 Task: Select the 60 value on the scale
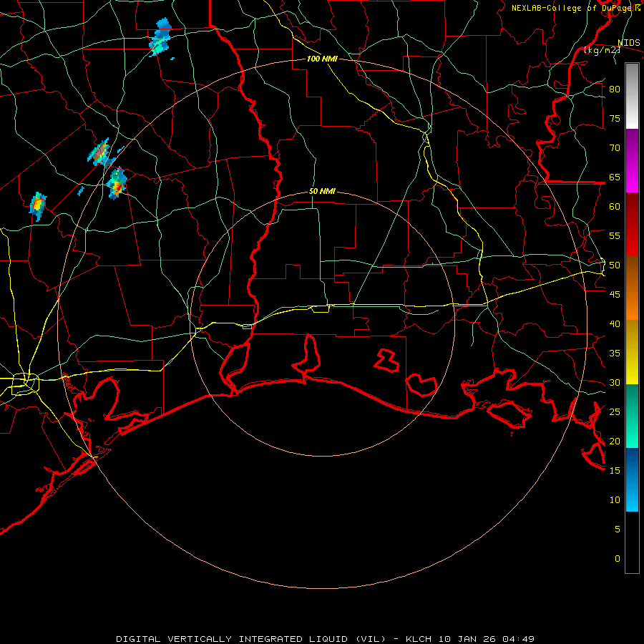(x=615, y=207)
